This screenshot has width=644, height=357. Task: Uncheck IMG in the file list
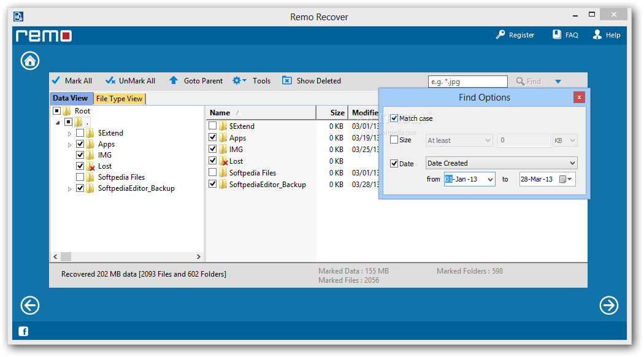pos(213,149)
